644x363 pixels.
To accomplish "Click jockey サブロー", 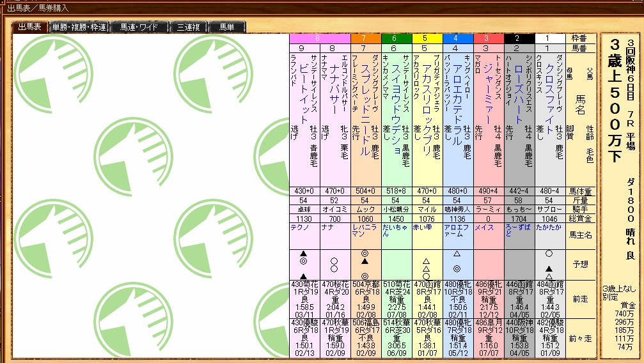I will pyautogui.click(x=549, y=210).
